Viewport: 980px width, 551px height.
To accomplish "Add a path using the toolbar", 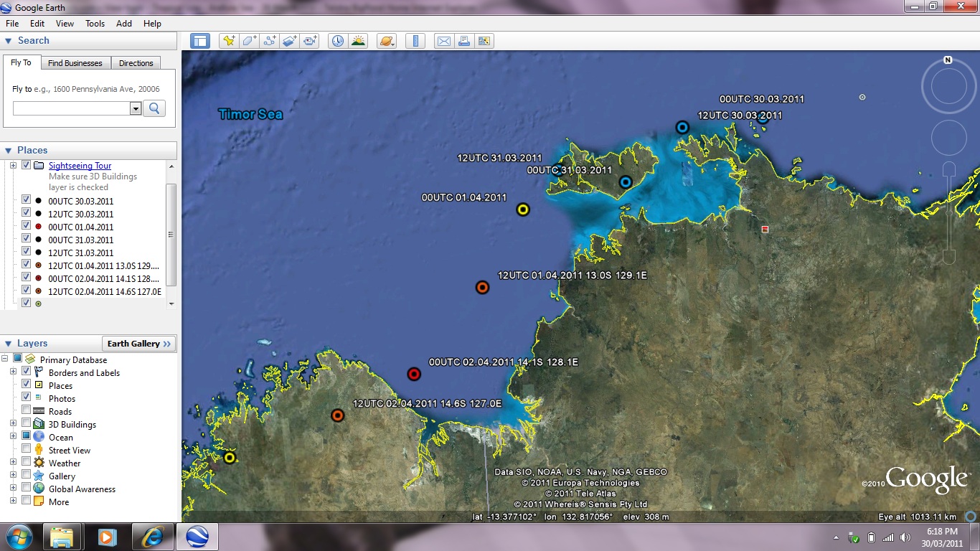I will point(269,41).
